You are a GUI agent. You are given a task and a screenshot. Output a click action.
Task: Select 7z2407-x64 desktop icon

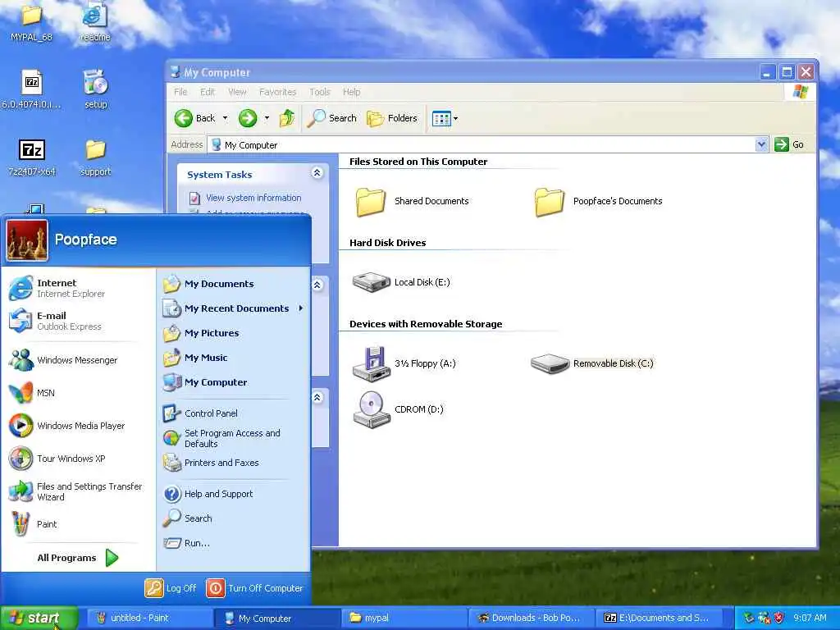[x=32, y=157]
